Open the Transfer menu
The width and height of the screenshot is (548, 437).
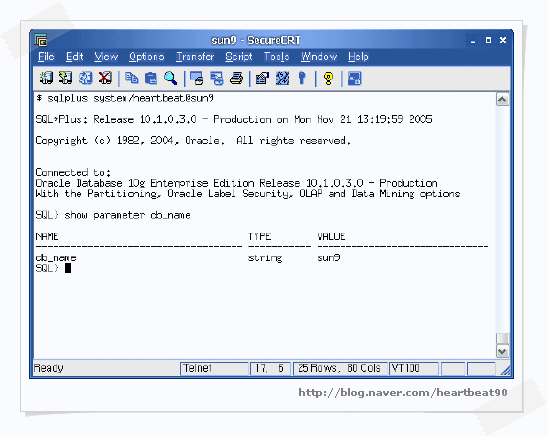[195, 57]
